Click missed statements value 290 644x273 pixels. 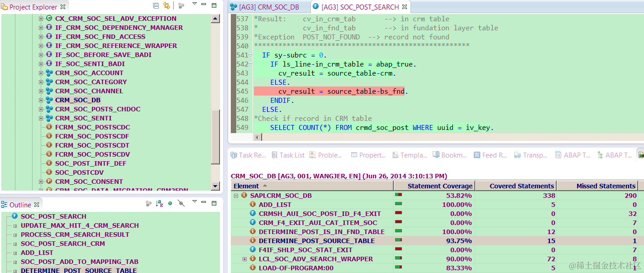pos(630,196)
